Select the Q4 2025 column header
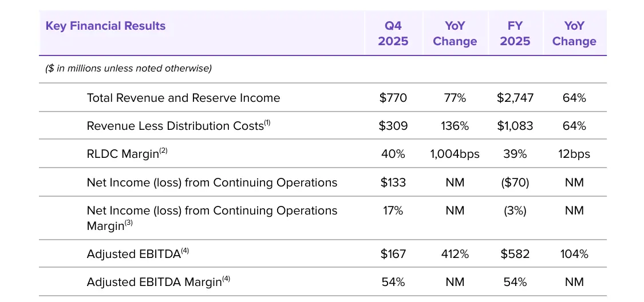644x302 pixels. pyautogui.click(x=393, y=33)
